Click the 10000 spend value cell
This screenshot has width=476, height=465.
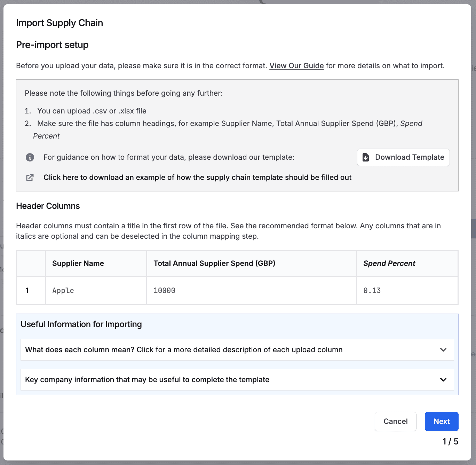point(164,291)
